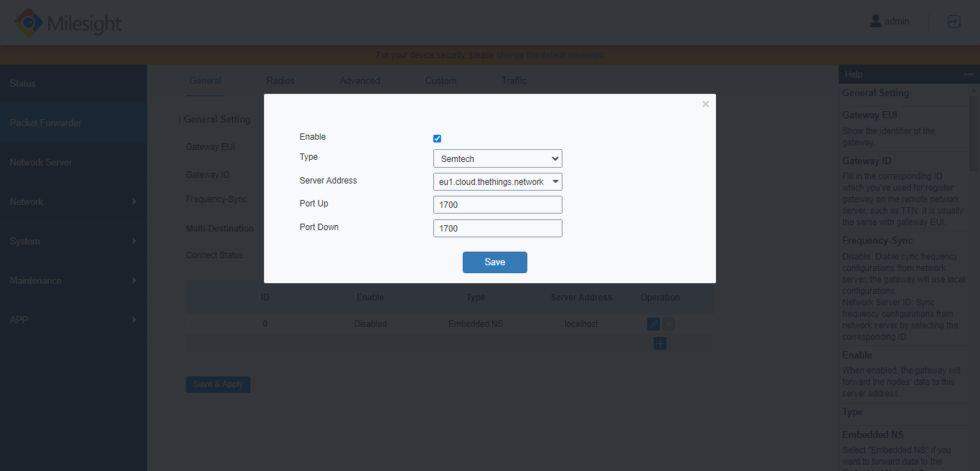Expand the Network sidebar menu

coord(73,201)
